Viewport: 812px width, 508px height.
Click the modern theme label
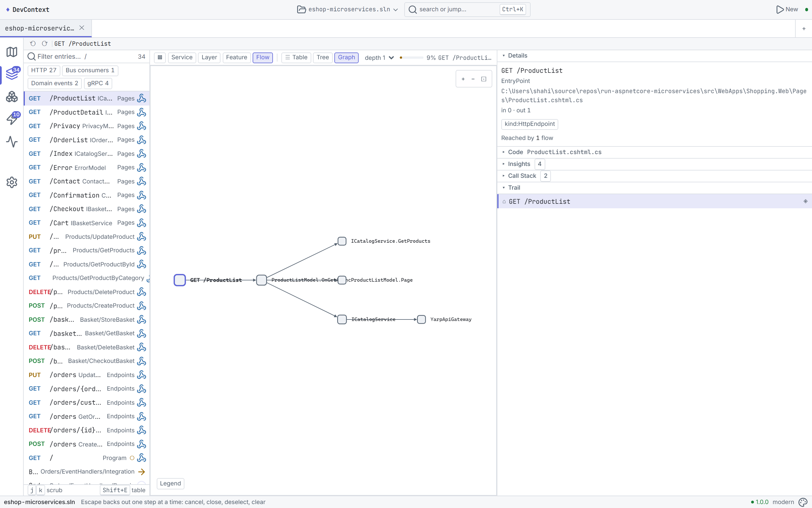pos(783,502)
